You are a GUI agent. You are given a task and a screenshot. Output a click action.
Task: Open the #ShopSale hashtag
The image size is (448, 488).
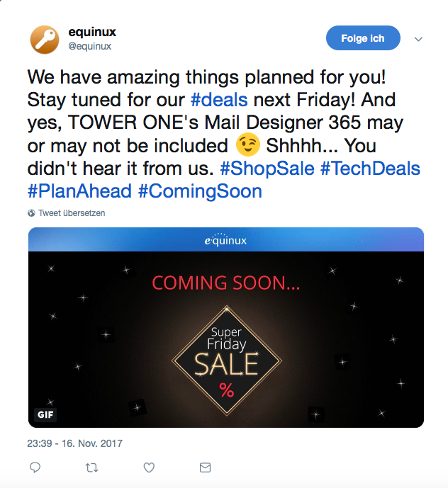coord(267,169)
